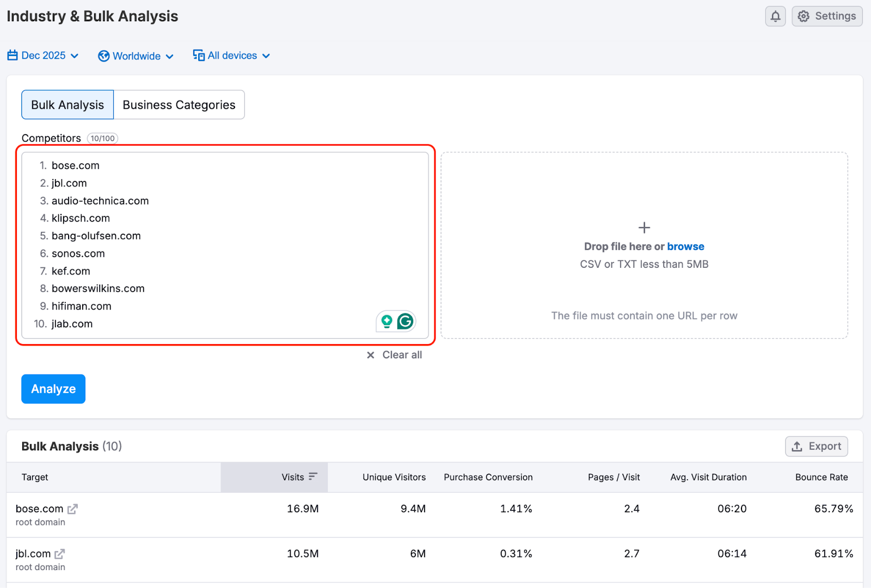The width and height of the screenshot is (871, 588).
Task: Click the globe icon next to Worldwide
Action: click(x=103, y=56)
